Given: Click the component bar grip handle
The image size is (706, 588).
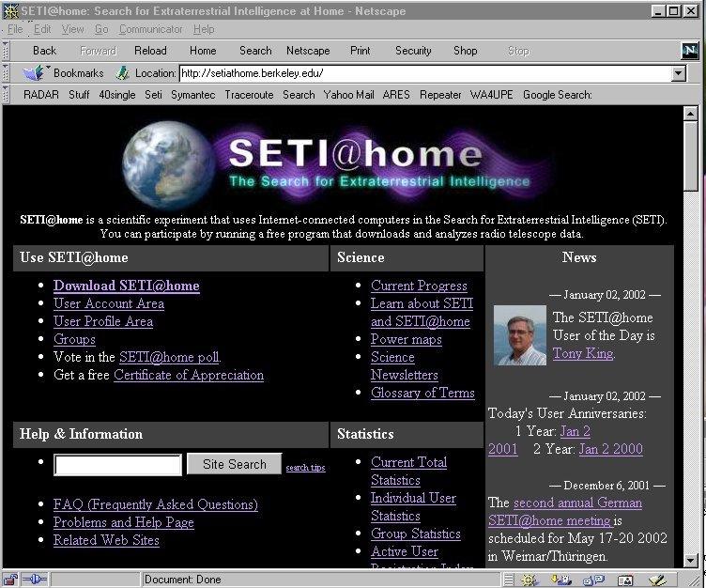Looking at the screenshot, I should pyautogui.click(x=508, y=580).
